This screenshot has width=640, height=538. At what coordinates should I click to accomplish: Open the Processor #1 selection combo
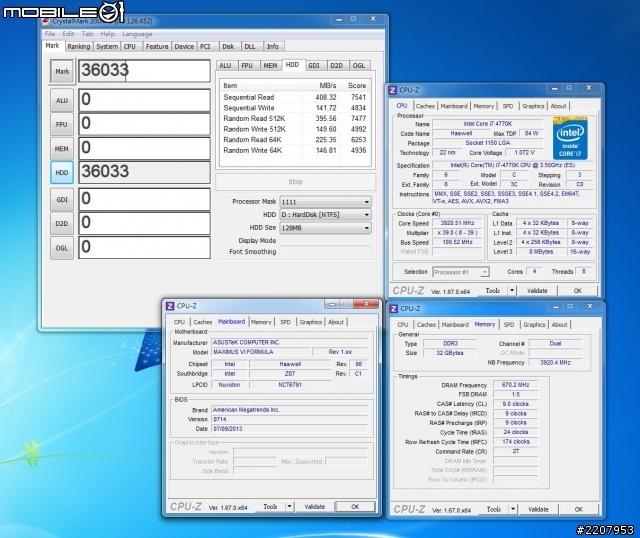(460, 272)
